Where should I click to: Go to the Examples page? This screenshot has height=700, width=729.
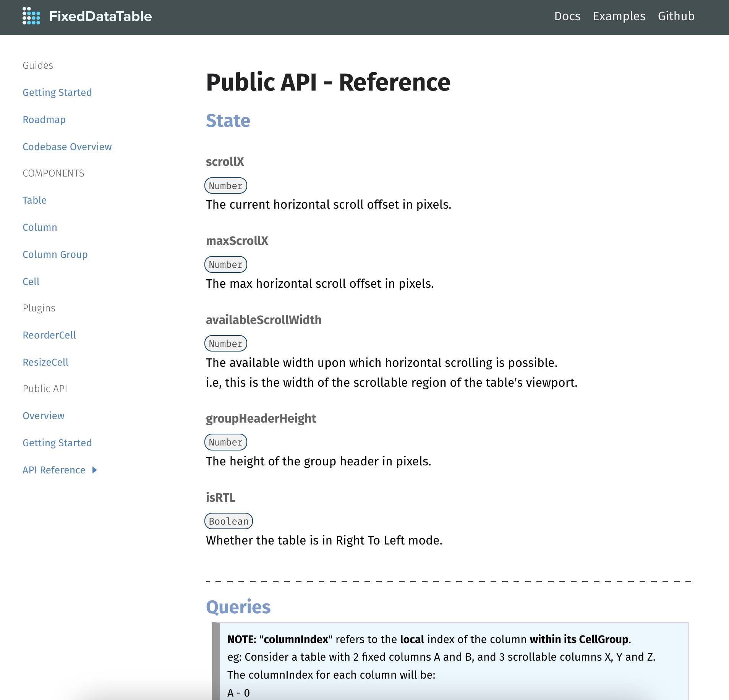[619, 16]
